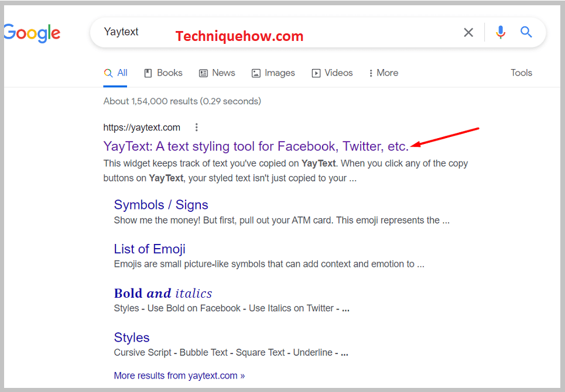Open the List of Emoji sitelink
The image size is (565, 392).
point(149,249)
